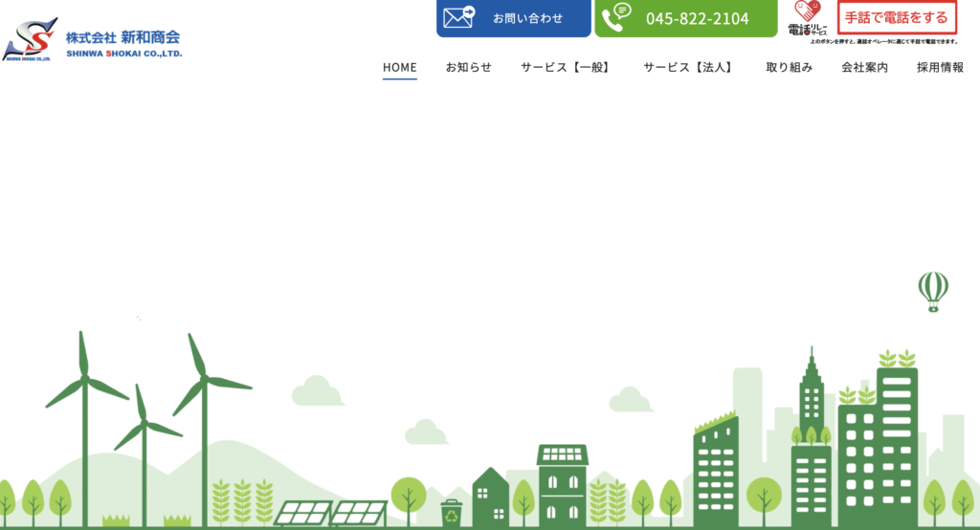Open the 会社案内 menu item
Viewport: 980px width, 530px height.
(864, 67)
